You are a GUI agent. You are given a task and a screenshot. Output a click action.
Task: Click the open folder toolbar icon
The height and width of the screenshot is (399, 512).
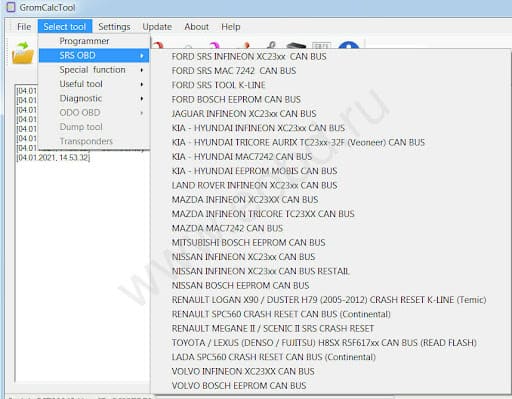tap(23, 53)
